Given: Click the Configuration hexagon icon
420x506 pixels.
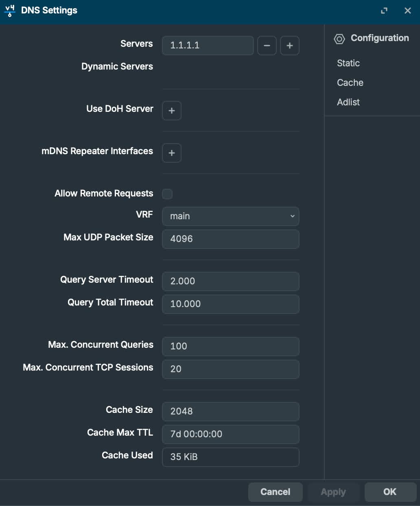Looking at the screenshot, I should (x=339, y=39).
